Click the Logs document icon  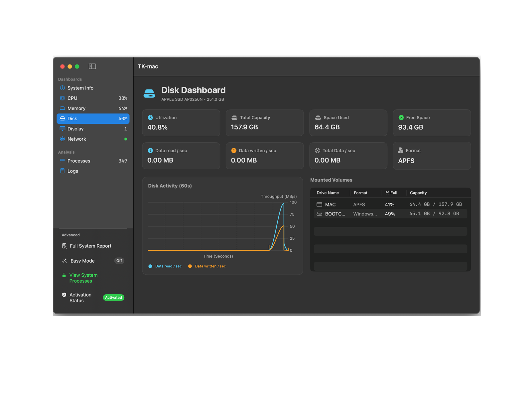coord(62,171)
